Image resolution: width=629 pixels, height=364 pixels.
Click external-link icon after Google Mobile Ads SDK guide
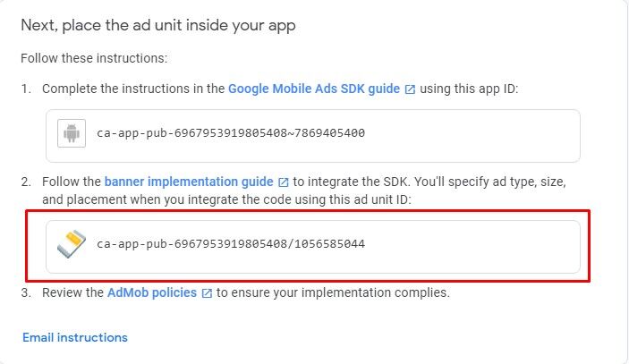coord(410,89)
